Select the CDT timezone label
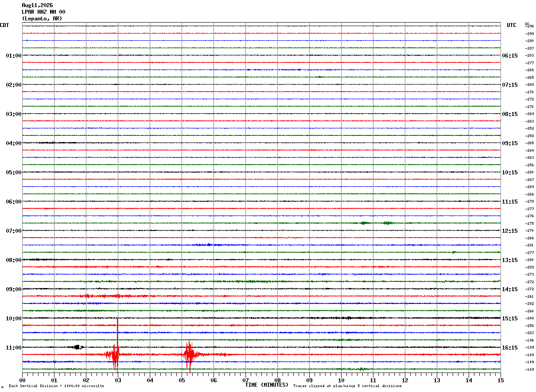This screenshot has height=392, width=536. click(x=4, y=25)
